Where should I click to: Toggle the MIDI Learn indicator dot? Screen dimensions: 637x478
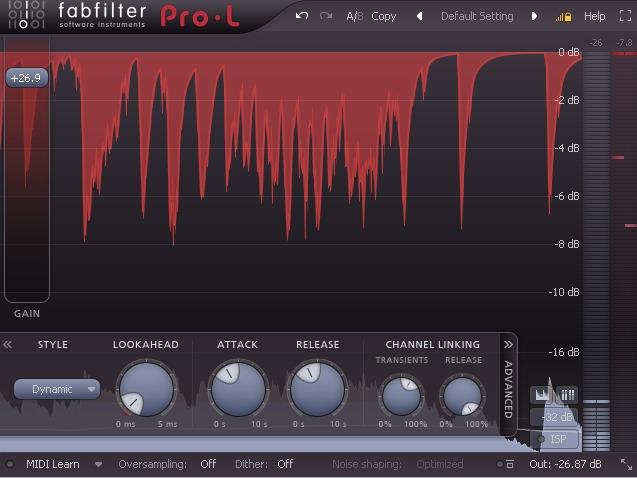click(10, 464)
